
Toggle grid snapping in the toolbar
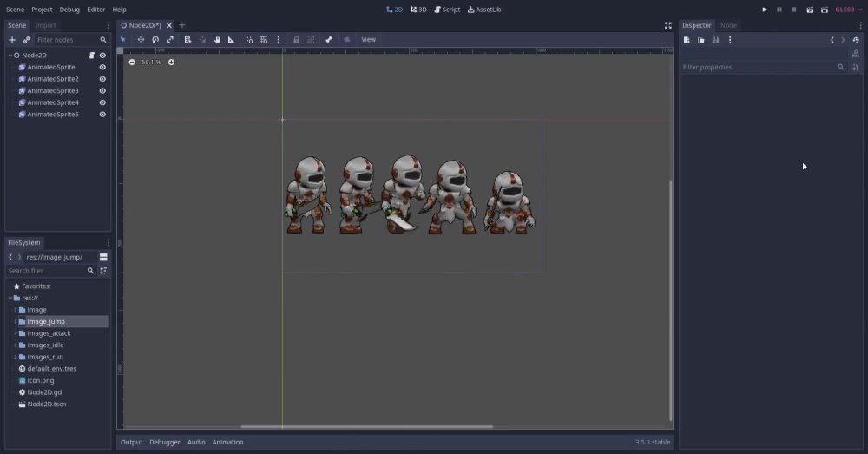(264, 40)
